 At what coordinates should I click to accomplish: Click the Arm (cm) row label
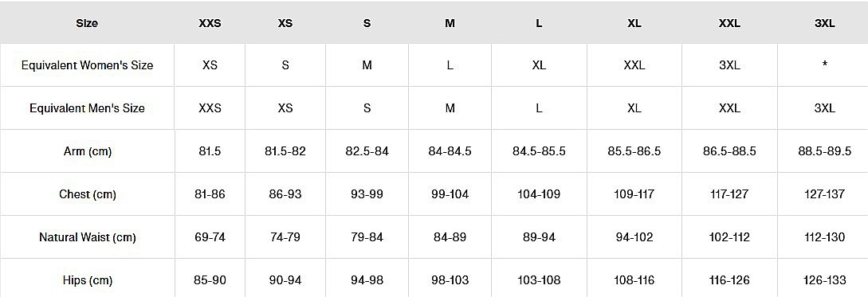click(x=87, y=151)
